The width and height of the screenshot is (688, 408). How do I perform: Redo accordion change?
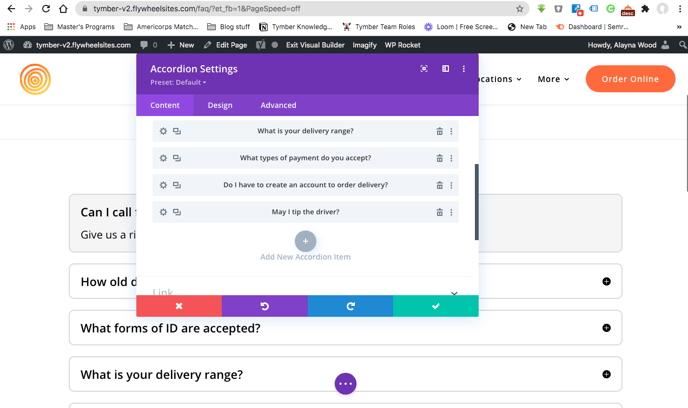click(x=350, y=306)
